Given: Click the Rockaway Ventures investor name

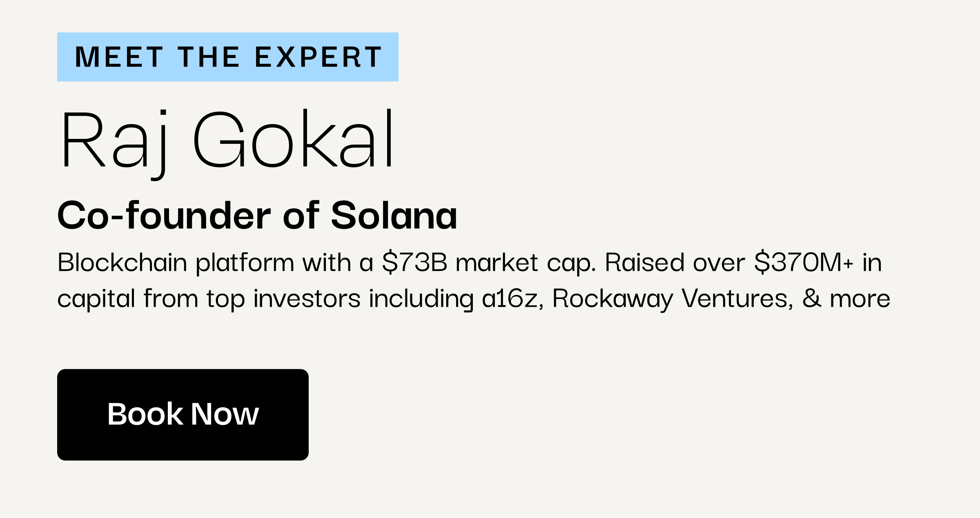Looking at the screenshot, I should click(x=673, y=299).
